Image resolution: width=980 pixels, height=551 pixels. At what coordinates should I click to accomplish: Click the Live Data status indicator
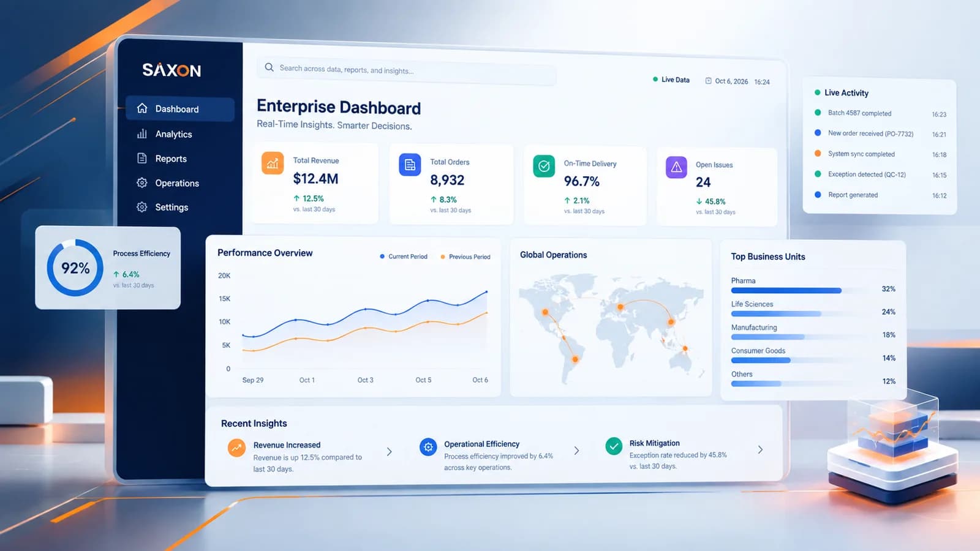pyautogui.click(x=671, y=80)
